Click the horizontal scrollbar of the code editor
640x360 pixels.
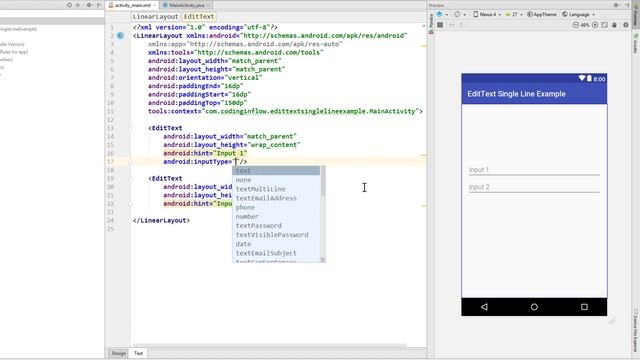[269, 345]
